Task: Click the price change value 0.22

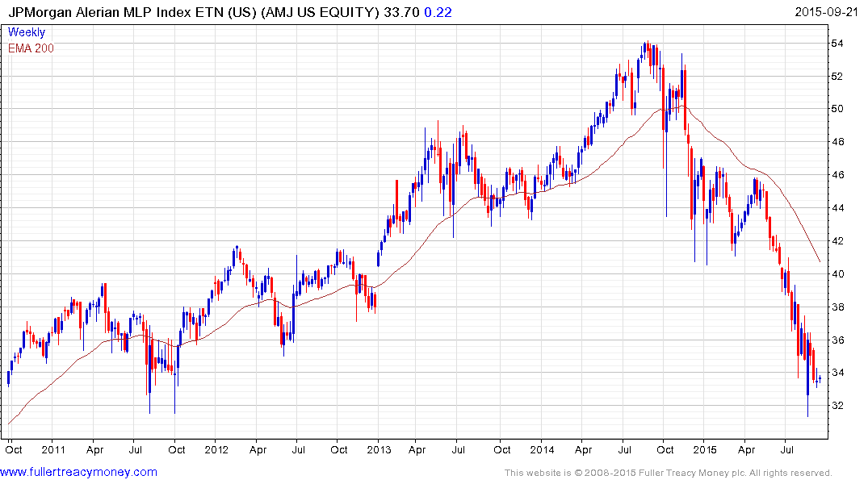Action: coord(438,12)
